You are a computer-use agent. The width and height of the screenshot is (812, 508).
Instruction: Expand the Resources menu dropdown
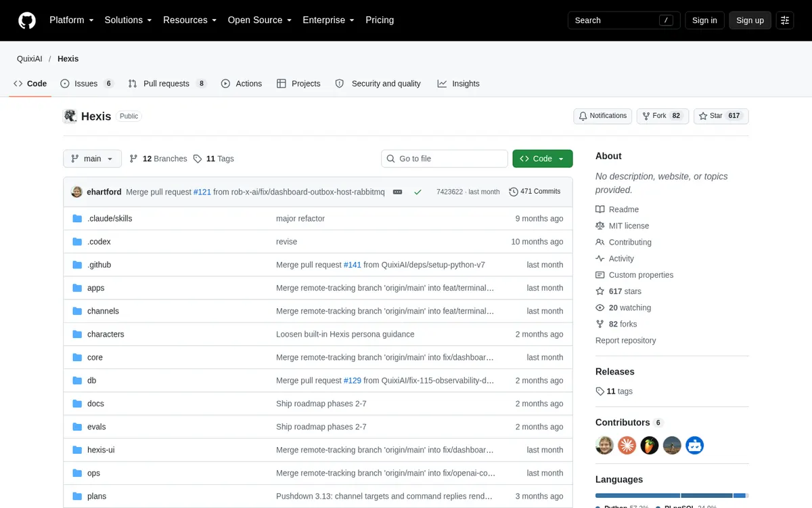click(x=189, y=20)
